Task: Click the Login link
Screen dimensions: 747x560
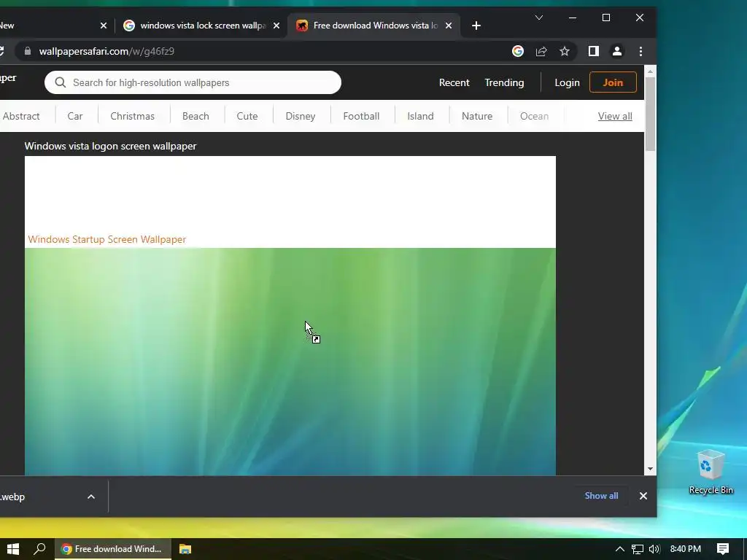Action: tap(567, 82)
